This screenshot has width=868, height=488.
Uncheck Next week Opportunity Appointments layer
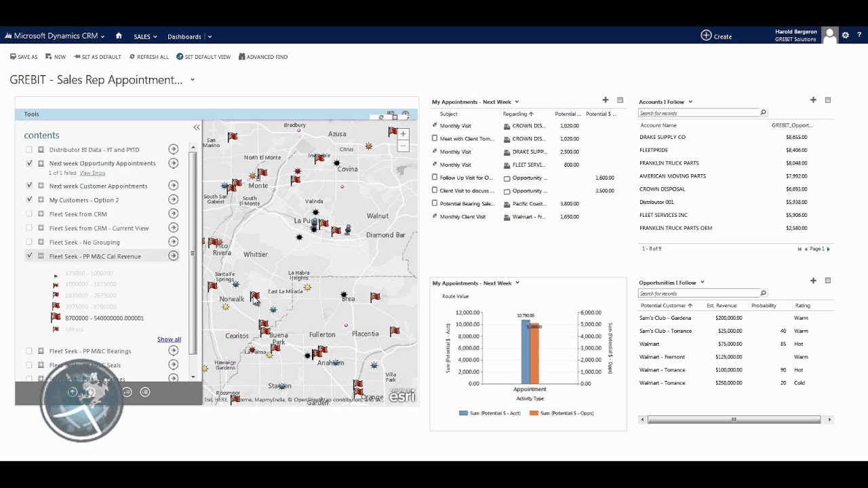coord(29,163)
